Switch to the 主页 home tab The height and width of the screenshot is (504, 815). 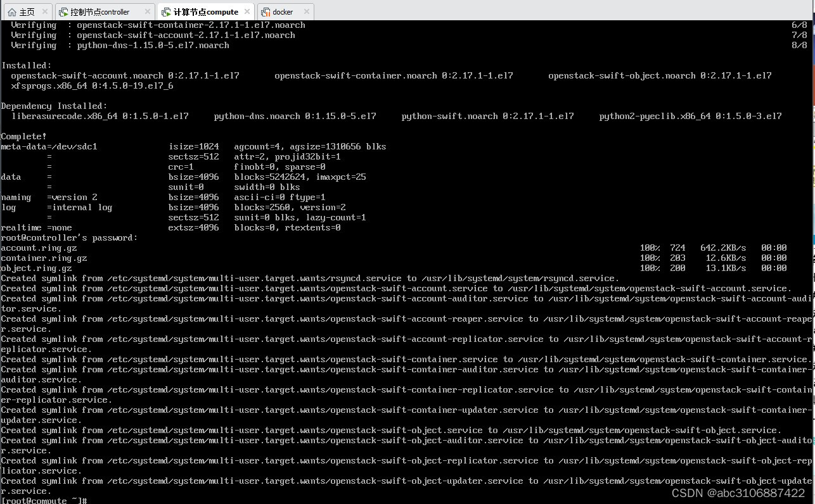point(27,11)
